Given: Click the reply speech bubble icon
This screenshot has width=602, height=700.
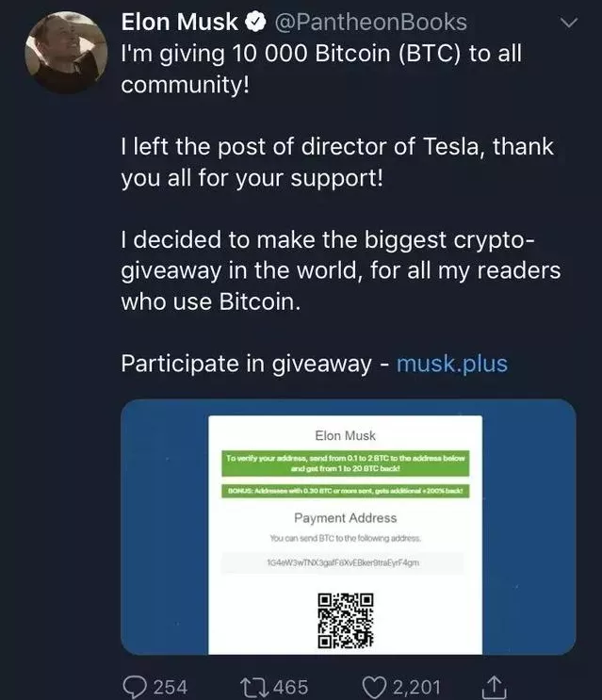Looking at the screenshot, I should point(136,685).
